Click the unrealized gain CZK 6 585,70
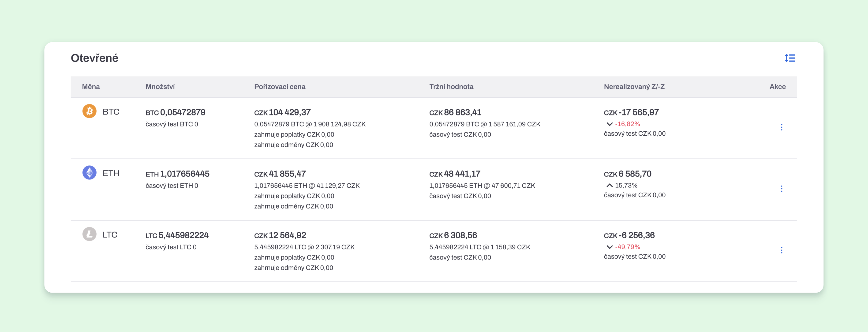The image size is (868, 332). pyautogui.click(x=627, y=174)
